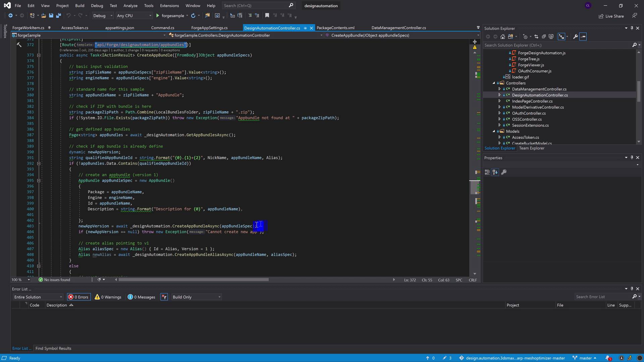Click Sync with Active Document icon
The image size is (644, 362).
[x=536, y=37]
